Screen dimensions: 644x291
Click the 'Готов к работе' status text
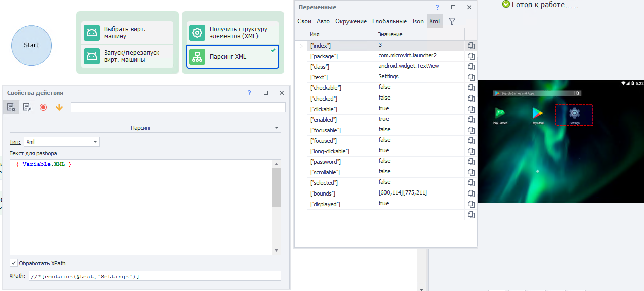[x=538, y=5]
